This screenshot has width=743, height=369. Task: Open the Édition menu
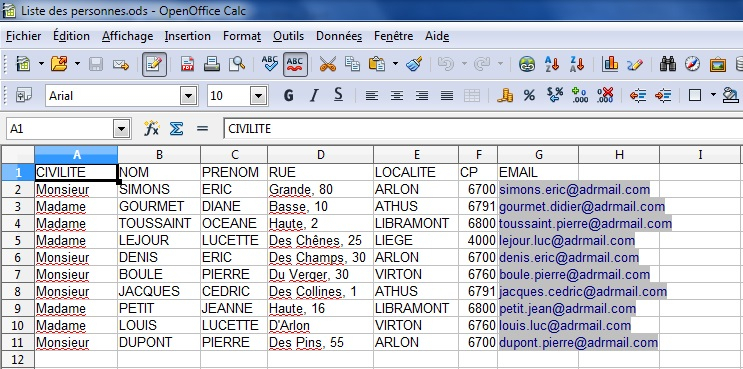coord(71,36)
